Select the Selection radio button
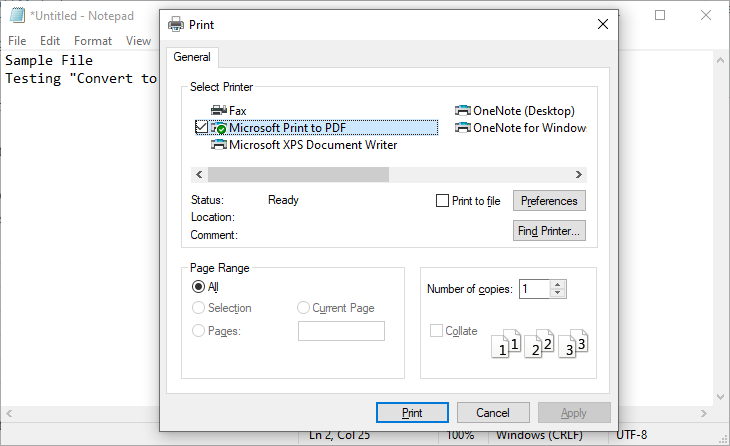730x446 pixels. point(198,308)
